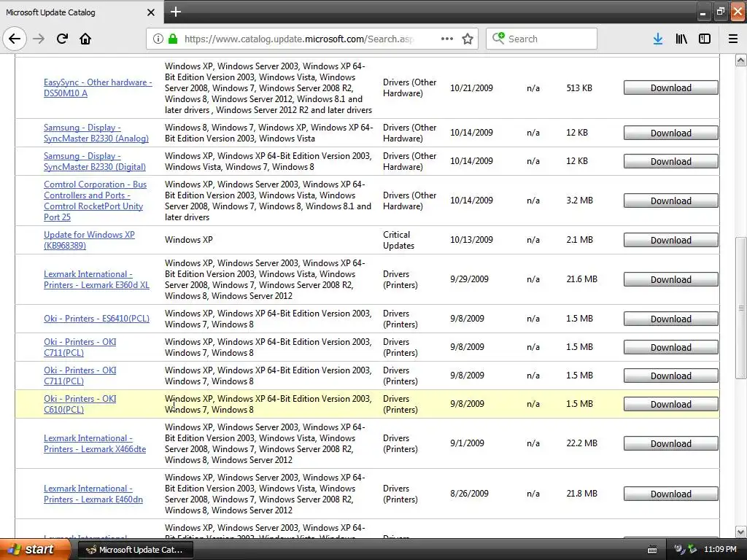This screenshot has width=747, height=560.
Task: Open a new tab with plus button
Action: pyautogui.click(x=176, y=12)
